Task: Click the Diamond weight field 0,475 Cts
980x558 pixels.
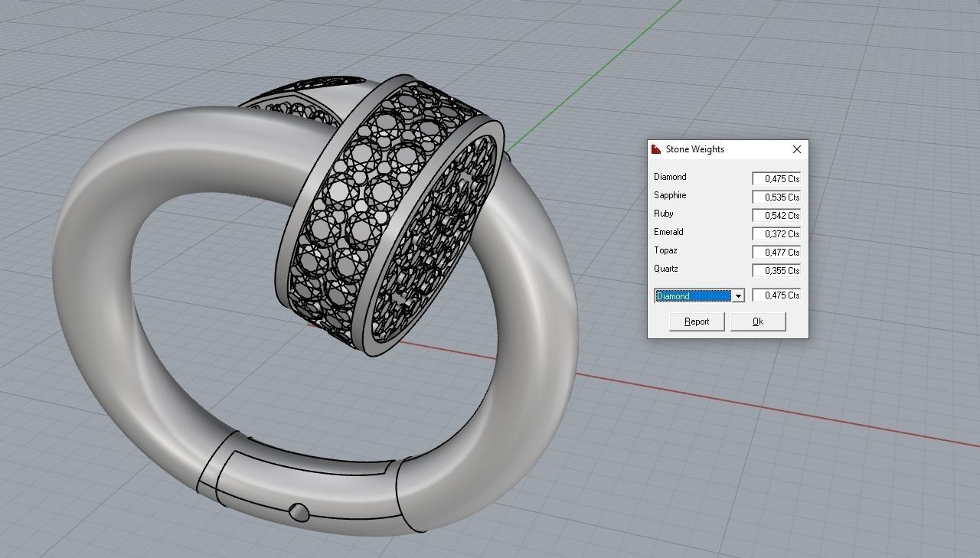Action: pos(776,178)
